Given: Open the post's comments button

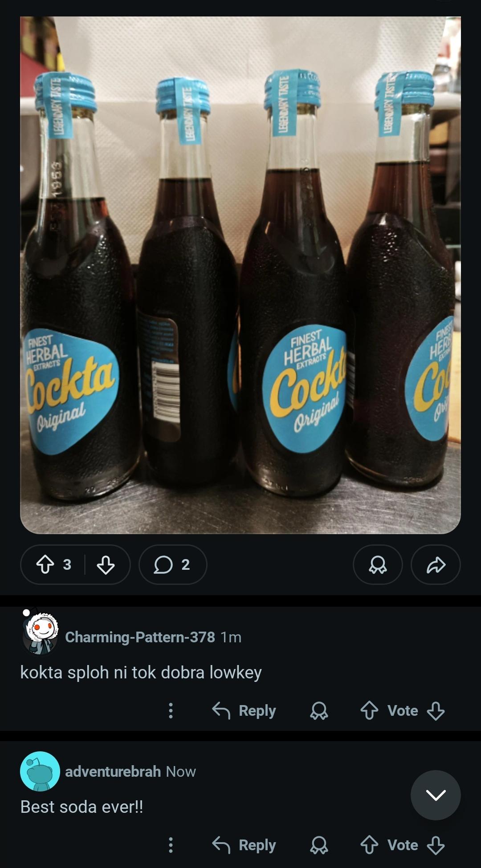Looking at the screenshot, I should (172, 565).
